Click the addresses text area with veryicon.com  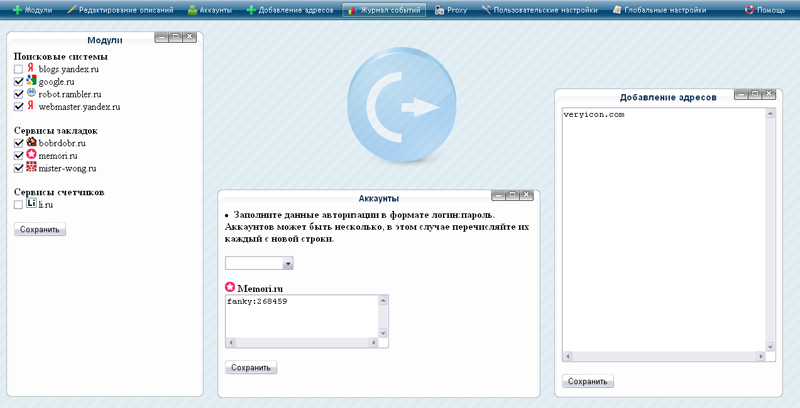tap(664, 230)
